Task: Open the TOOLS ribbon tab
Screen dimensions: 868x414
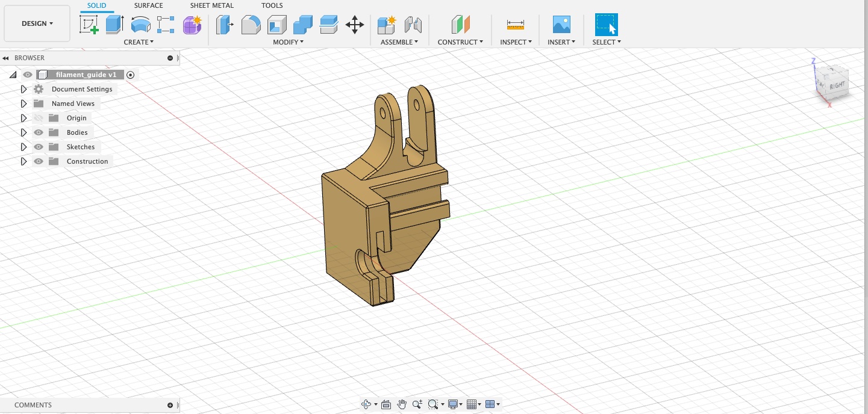Action: coord(272,5)
